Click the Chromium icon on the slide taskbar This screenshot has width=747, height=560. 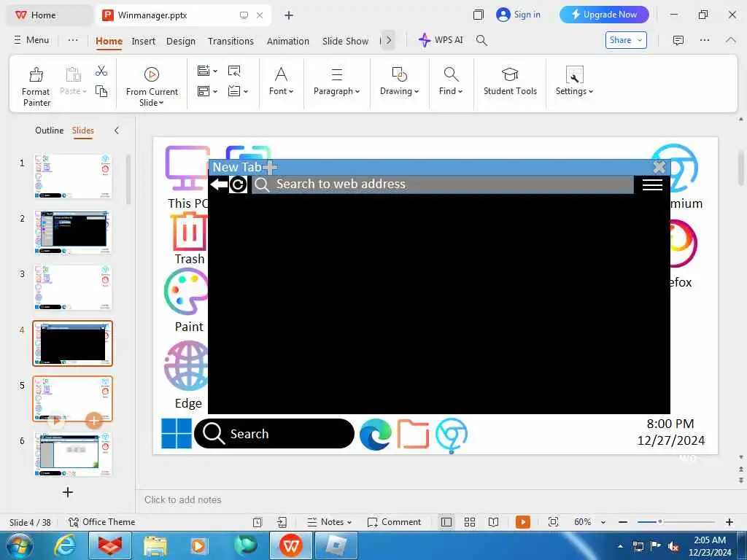451,435
